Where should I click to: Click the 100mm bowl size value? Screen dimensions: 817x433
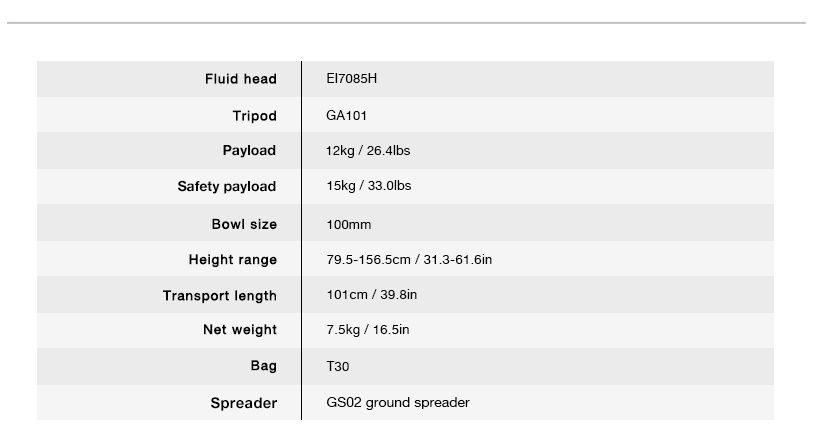point(349,224)
